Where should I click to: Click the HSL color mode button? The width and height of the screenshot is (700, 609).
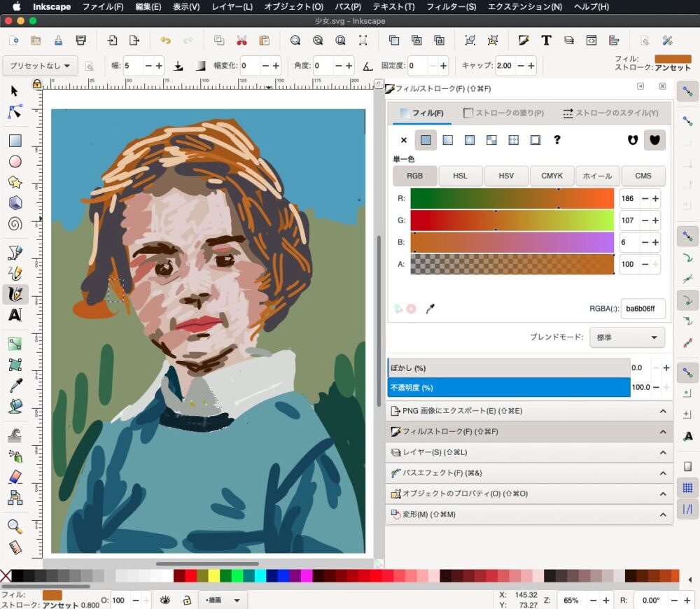(460, 176)
